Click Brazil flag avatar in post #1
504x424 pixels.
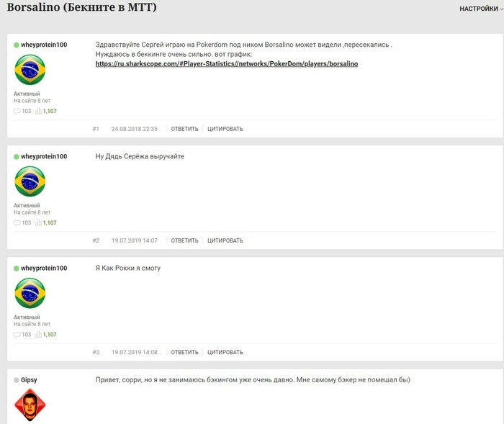pyautogui.click(x=30, y=70)
